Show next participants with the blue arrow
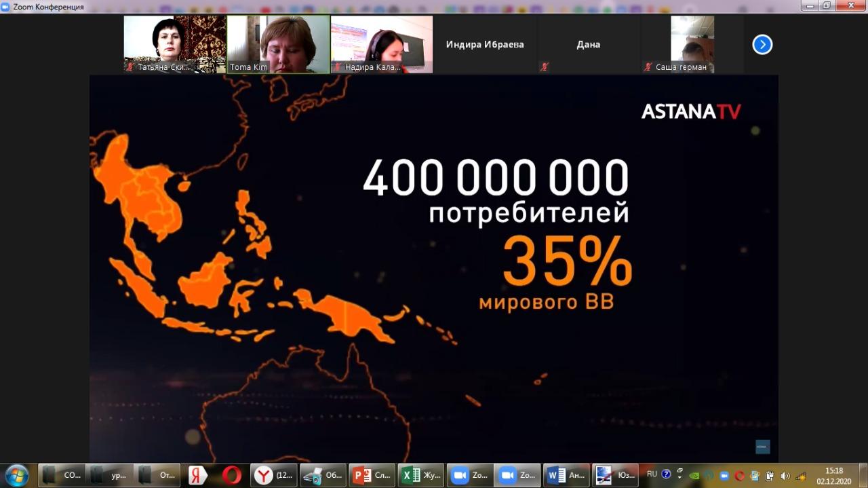Image resolution: width=868 pixels, height=488 pixels. coord(762,45)
